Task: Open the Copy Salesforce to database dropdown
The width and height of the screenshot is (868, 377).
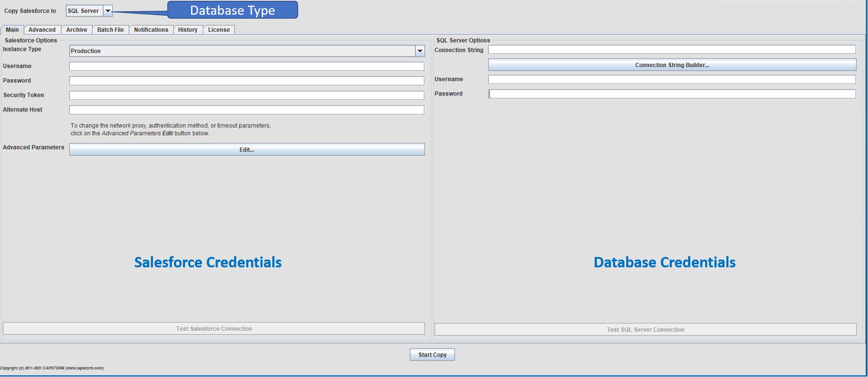Action: [89, 11]
